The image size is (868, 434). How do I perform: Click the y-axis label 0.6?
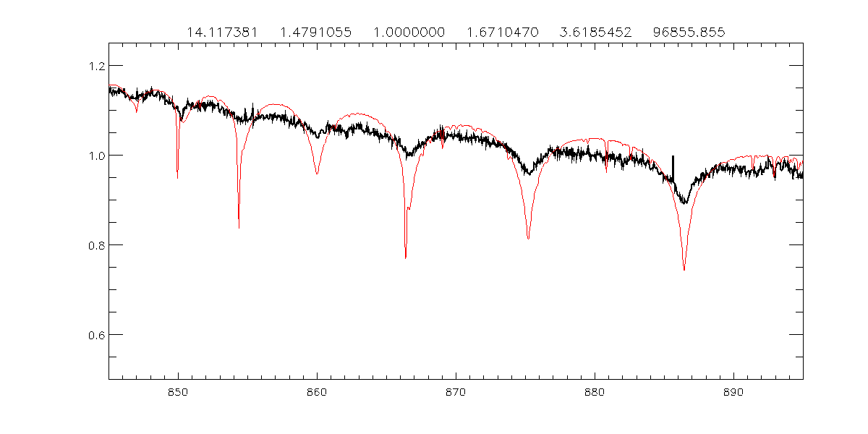(x=94, y=335)
